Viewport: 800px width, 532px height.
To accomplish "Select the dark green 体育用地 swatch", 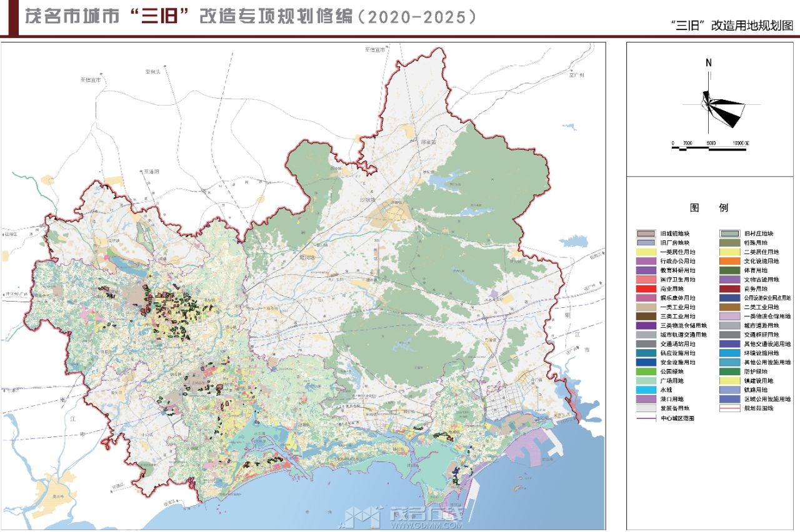I will click(729, 270).
